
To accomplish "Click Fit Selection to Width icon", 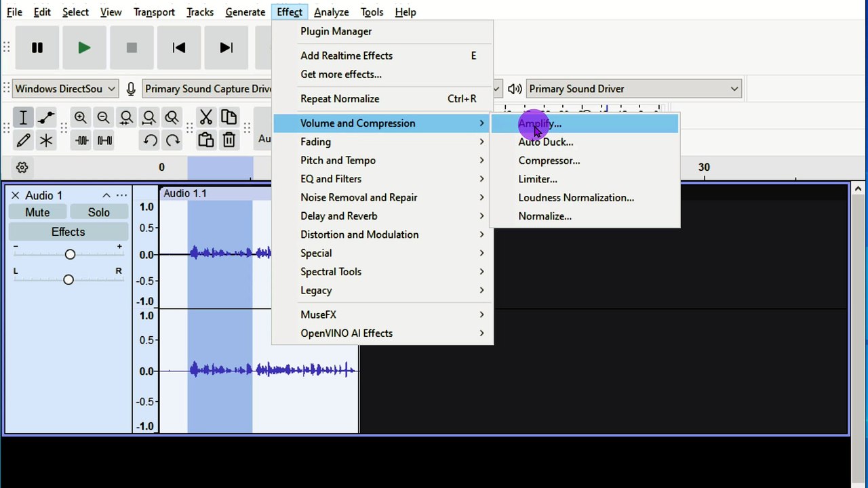I will [x=126, y=118].
